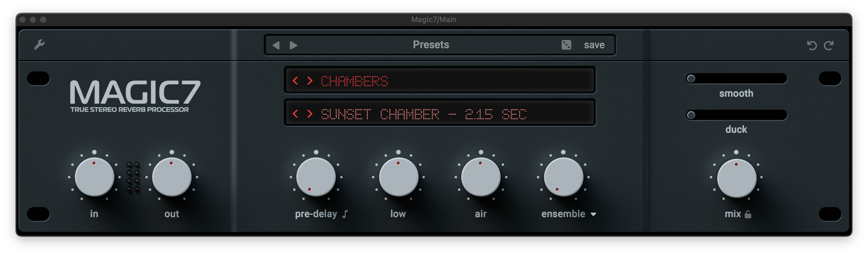
Task: Click the 'air' label
Action: tap(481, 214)
